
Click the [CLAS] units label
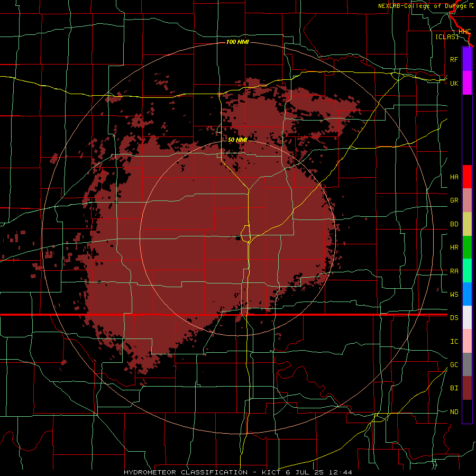[447, 36]
